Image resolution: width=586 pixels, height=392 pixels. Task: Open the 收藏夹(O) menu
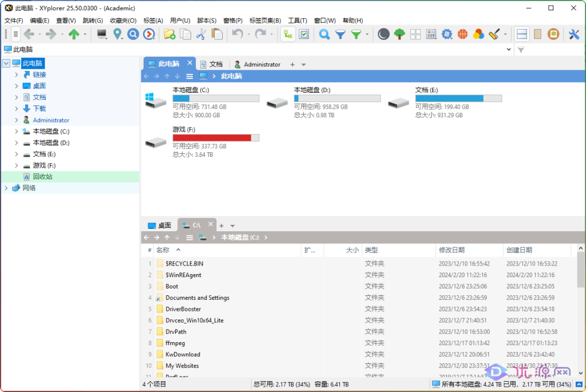pos(123,21)
